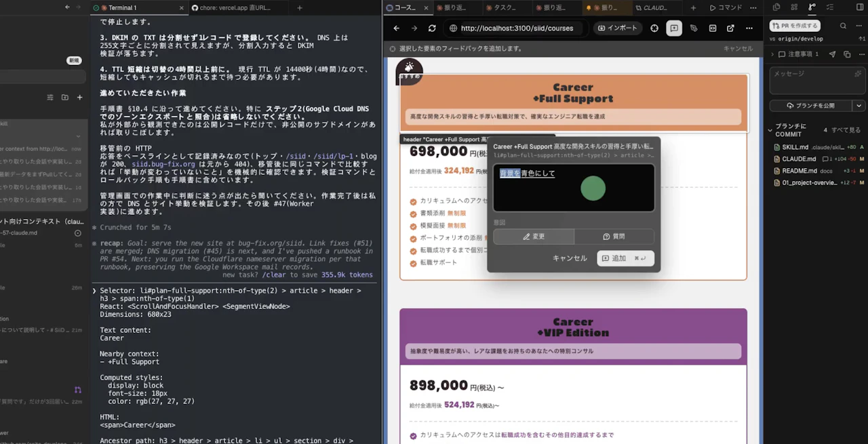Click the commit メッセージ input box
The image size is (868, 444).
(817, 81)
